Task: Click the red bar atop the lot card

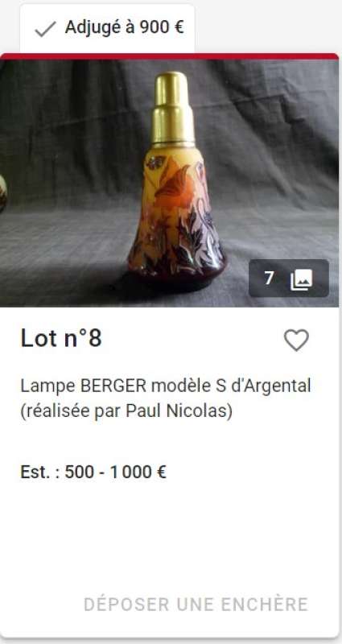Action: 170,56
